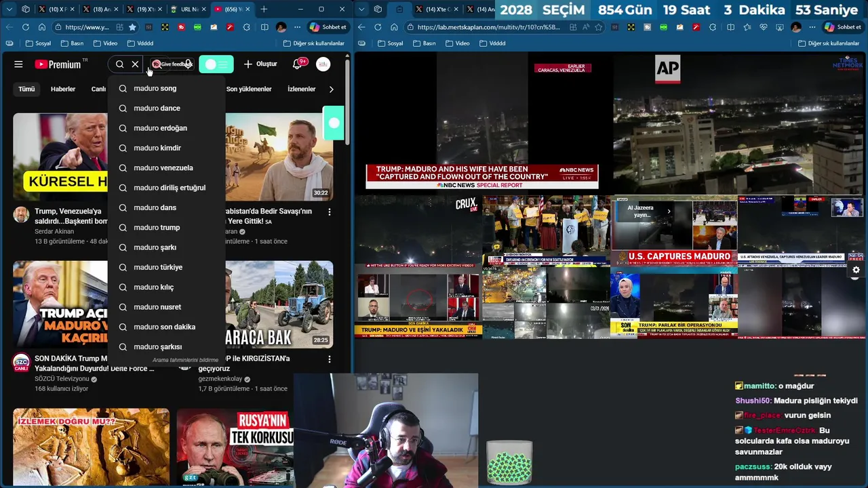Viewport: 868px width, 488px height.
Task: Add favorite star in right address bar
Action: coord(598,27)
